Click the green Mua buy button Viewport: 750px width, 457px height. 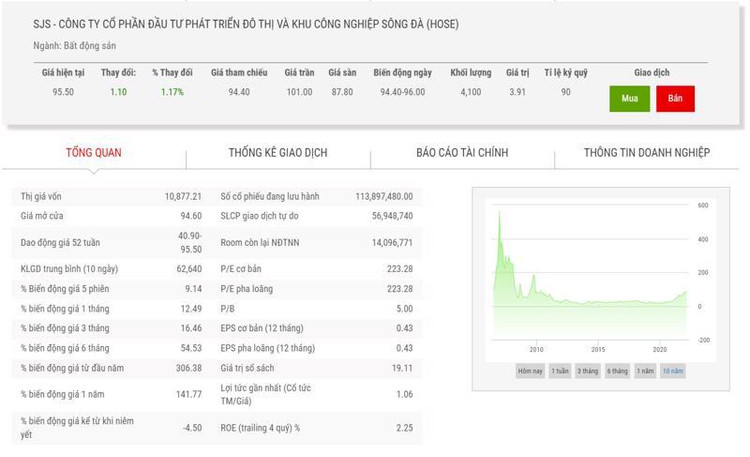tap(629, 99)
